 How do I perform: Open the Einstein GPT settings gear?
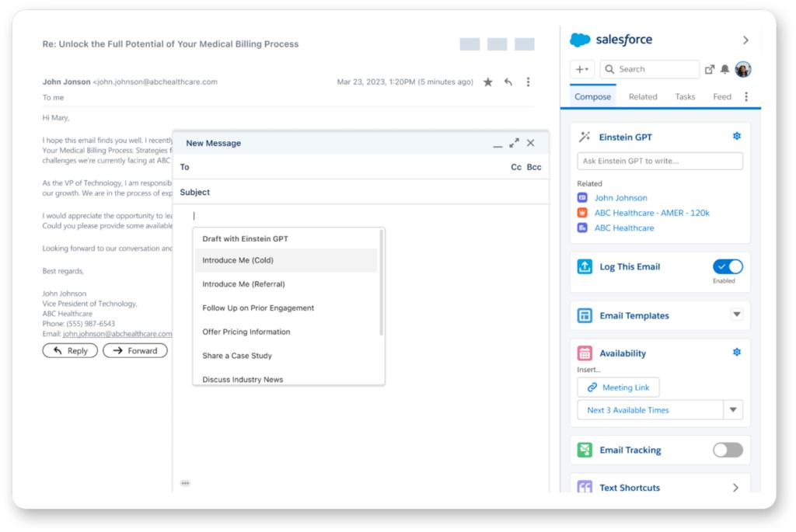(x=736, y=136)
